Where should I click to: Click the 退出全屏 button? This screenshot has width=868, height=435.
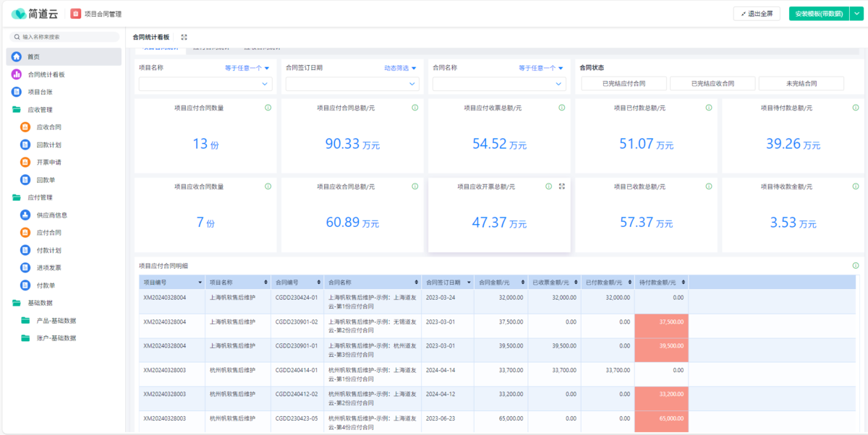pos(757,14)
